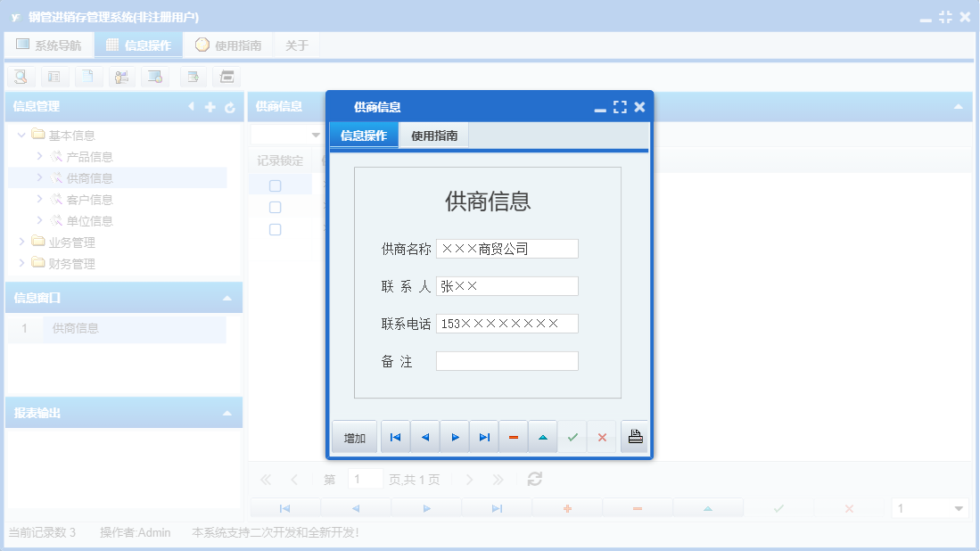The width and height of the screenshot is (980, 551).
Task: Collapse the 基本信息 tree folder
Action: click(x=20, y=135)
